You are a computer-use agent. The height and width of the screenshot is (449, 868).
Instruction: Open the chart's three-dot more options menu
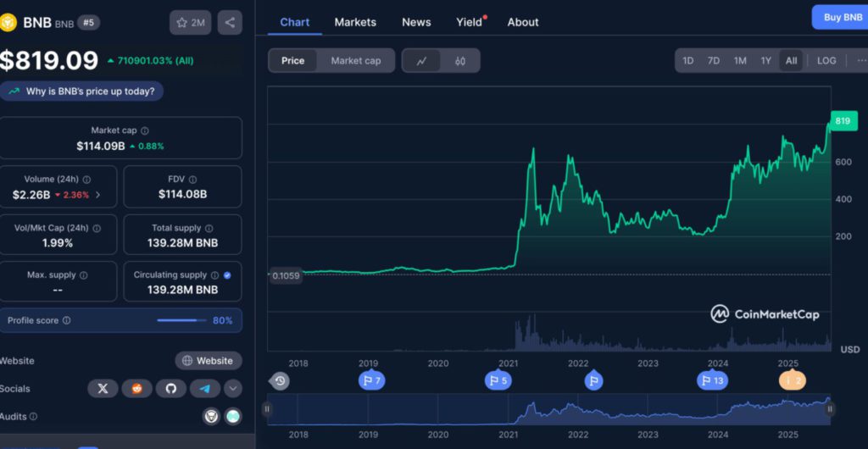pyautogui.click(x=860, y=61)
